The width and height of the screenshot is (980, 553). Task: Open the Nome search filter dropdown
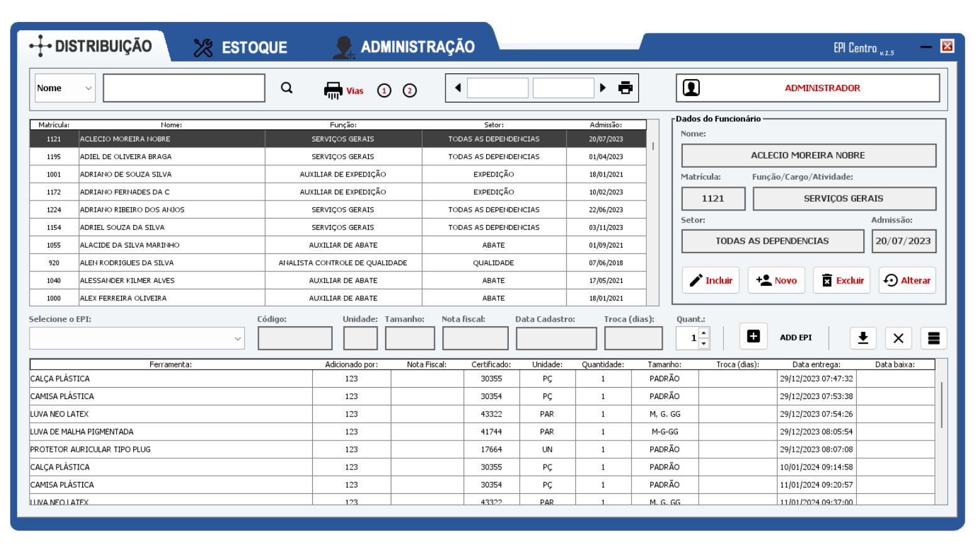coord(65,88)
